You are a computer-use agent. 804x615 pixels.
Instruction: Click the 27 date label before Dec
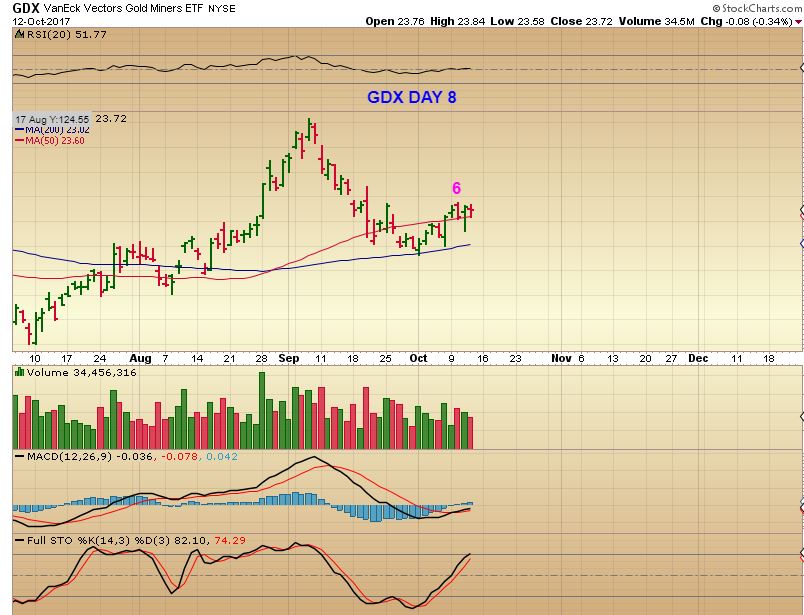pos(671,359)
